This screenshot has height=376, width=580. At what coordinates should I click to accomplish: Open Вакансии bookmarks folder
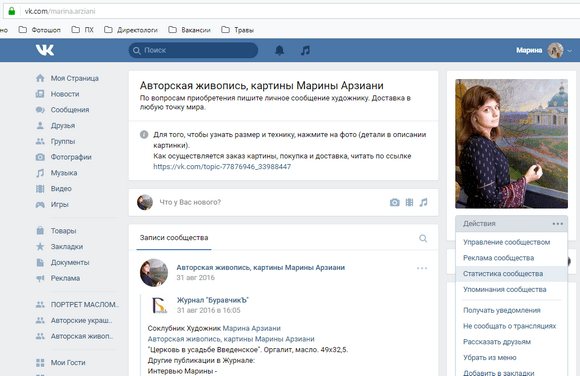[189, 30]
